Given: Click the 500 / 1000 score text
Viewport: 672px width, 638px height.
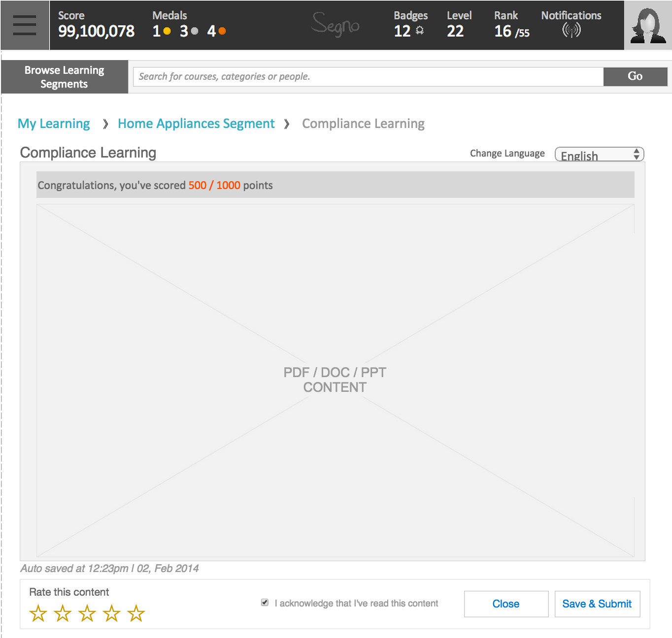Looking at the screenshot, I should click(214, 185).
